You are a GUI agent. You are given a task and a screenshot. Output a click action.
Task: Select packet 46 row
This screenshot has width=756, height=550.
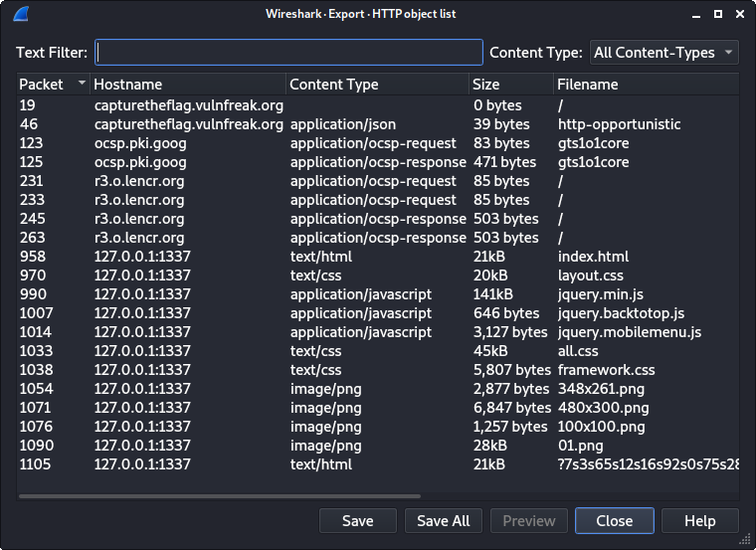coord(378,124)
